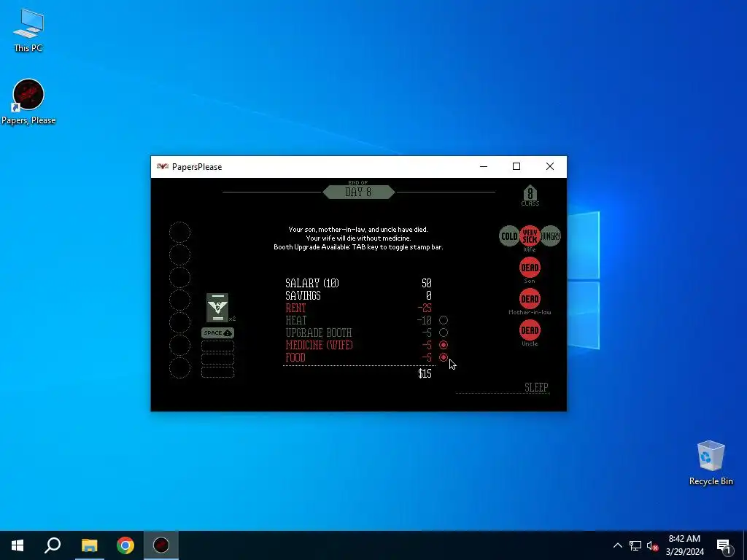The image size is (747, 560).
Task: Click the wife's Very Sick status badge
Action: point(530,236)
